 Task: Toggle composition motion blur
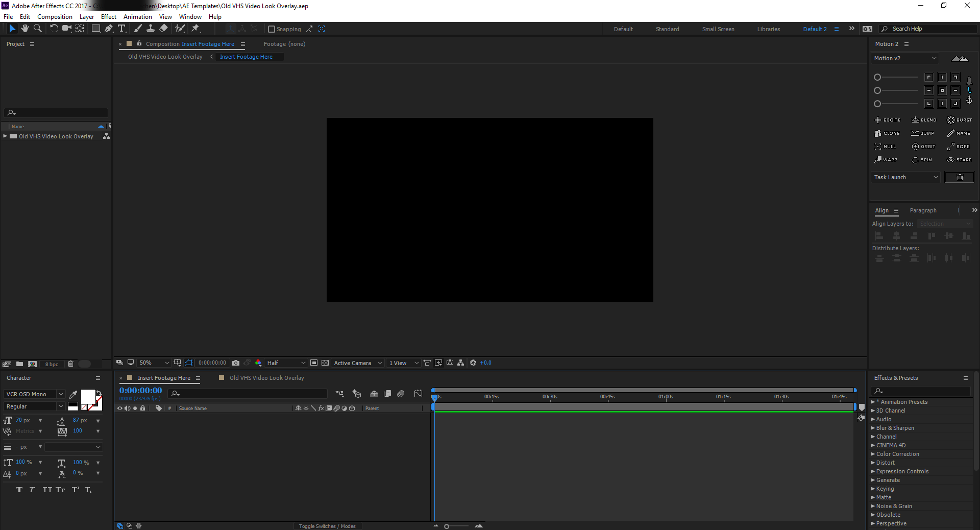[401, 394]
